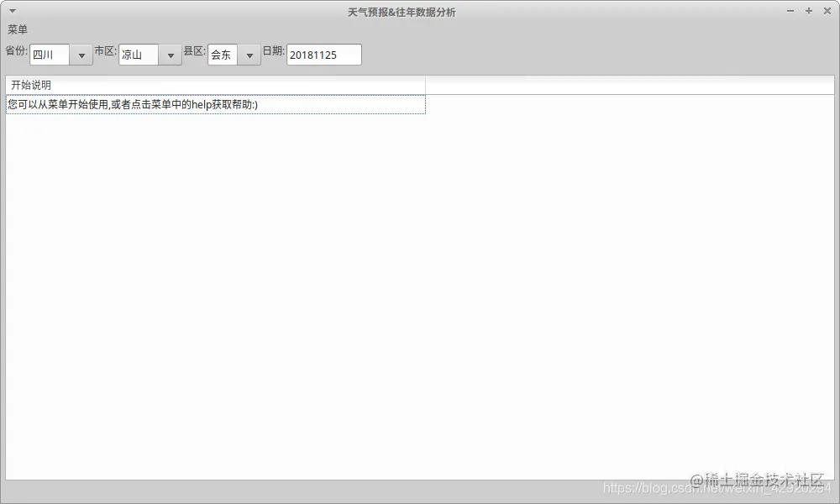The image size is (840, 504).
Task: Expand the 县区 county dropdown
Action: click(249, 54)
